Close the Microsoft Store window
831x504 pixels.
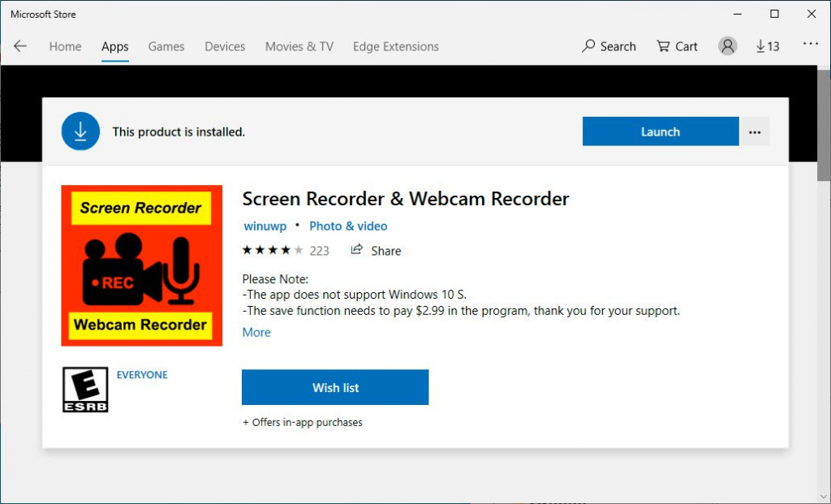(x=812, y=14)
